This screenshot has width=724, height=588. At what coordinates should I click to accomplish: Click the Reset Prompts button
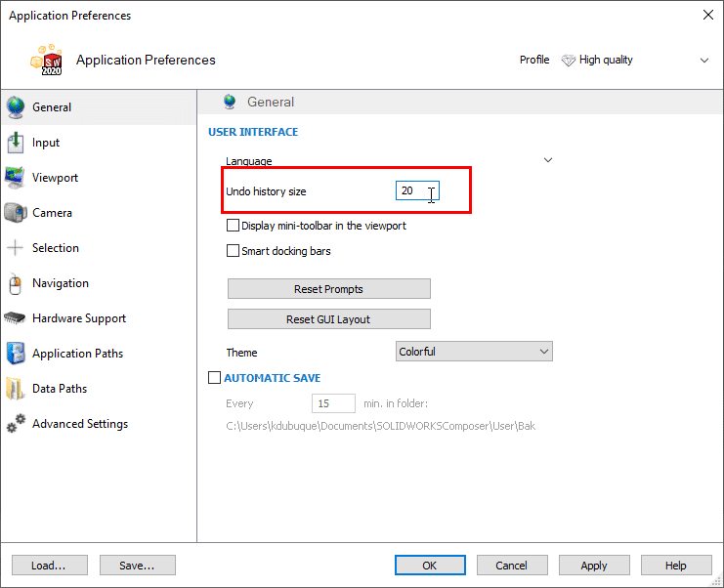(328, 289)
